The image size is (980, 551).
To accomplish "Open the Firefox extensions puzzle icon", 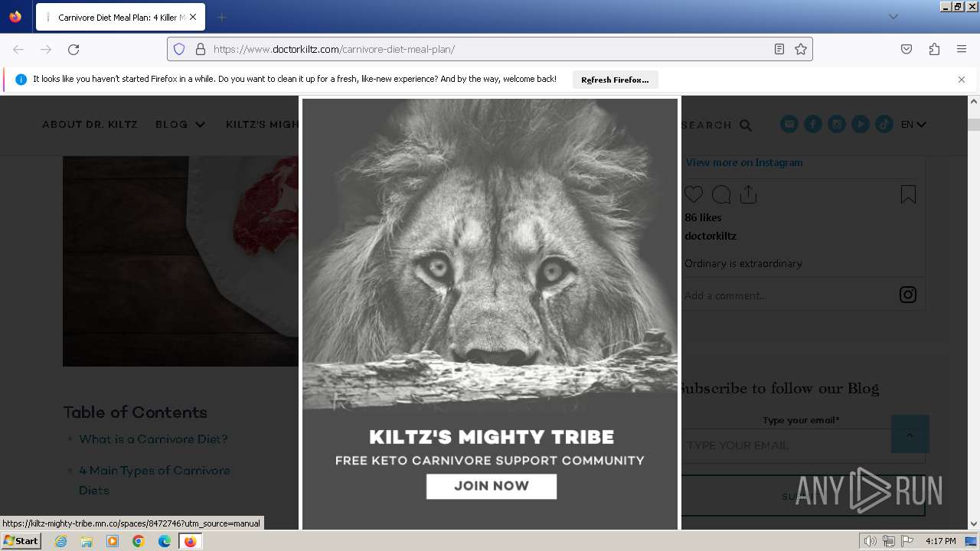I will 934,49.
